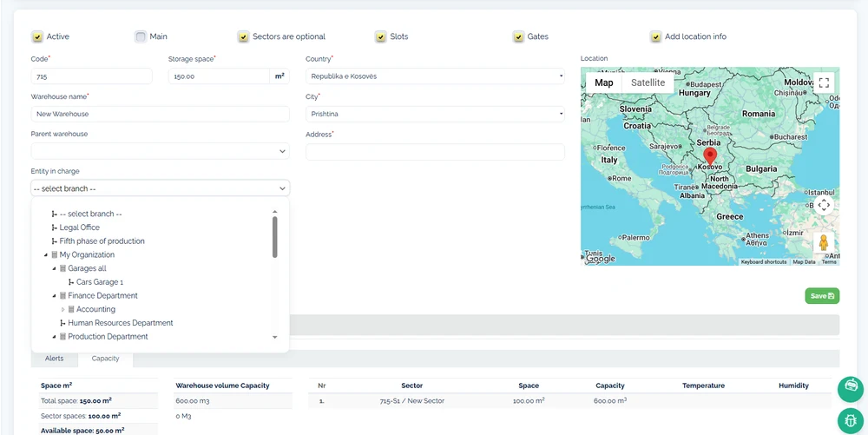868x435 pixels.
Task: Click the 715-S1 / New Sector row
Action: (569, 400)
